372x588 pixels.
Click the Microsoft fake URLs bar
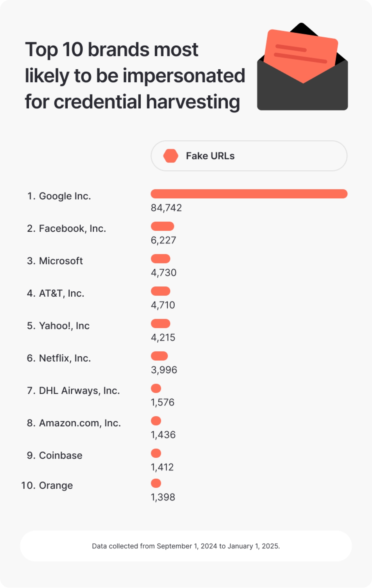tap(160, 259)
